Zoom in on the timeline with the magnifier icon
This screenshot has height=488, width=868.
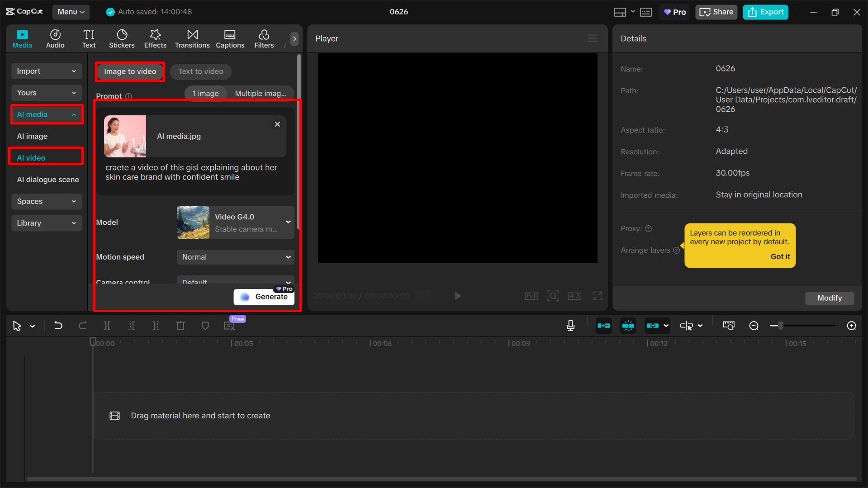tap(851, 326)
